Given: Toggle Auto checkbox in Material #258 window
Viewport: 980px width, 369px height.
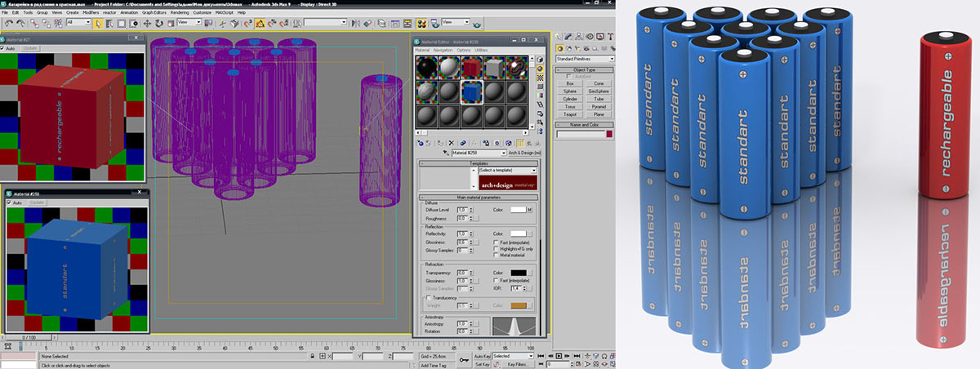Looking at the screenshot, I should (x=9, y=202).
